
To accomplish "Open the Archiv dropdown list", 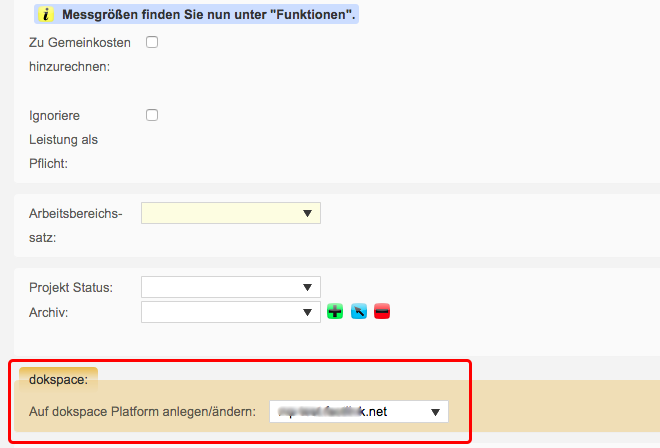I will [230, 313].
